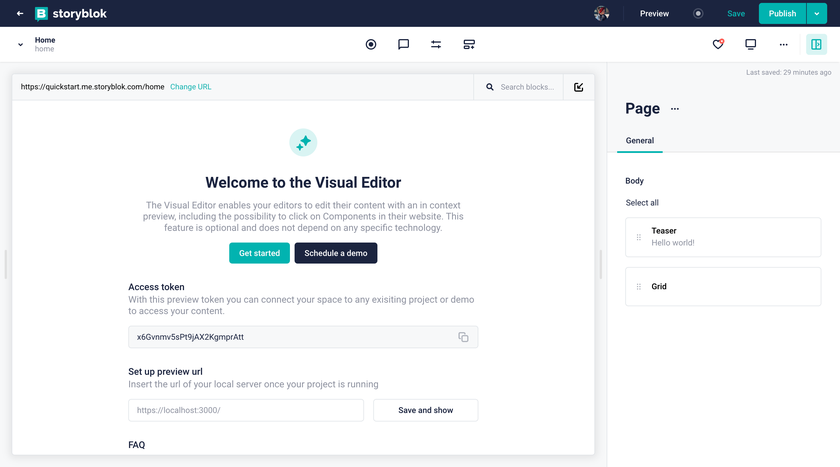Image resolution: width=840 pixels, height=467 pixels.
Task: Click Select all under Body
Action: (x=642, y=202)
